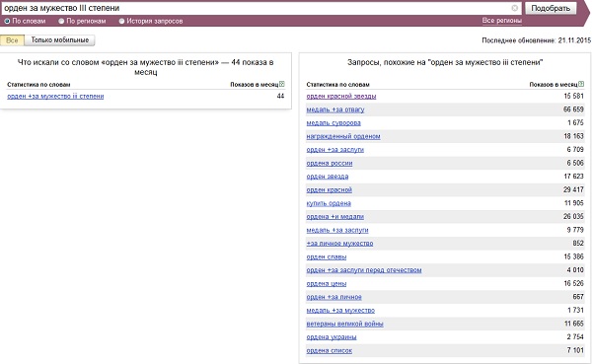
Task: Click the value 26 035 for ордена и медали
Action: pos(573,217)
